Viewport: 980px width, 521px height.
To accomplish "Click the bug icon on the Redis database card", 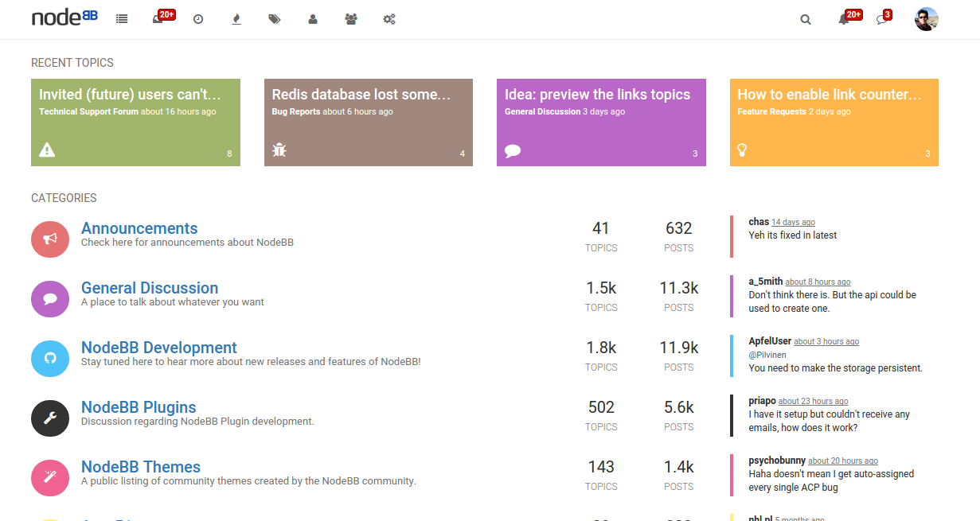I will [x=279, y=149].
